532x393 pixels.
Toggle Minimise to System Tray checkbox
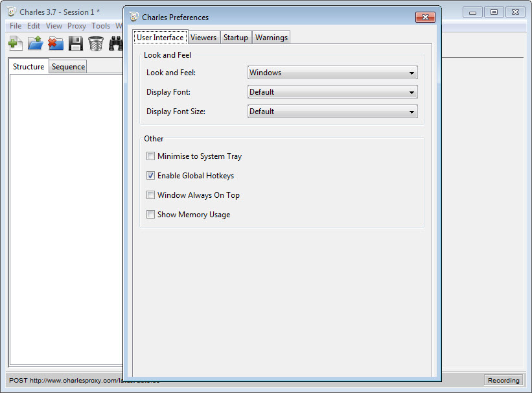[x=150, y=156]
